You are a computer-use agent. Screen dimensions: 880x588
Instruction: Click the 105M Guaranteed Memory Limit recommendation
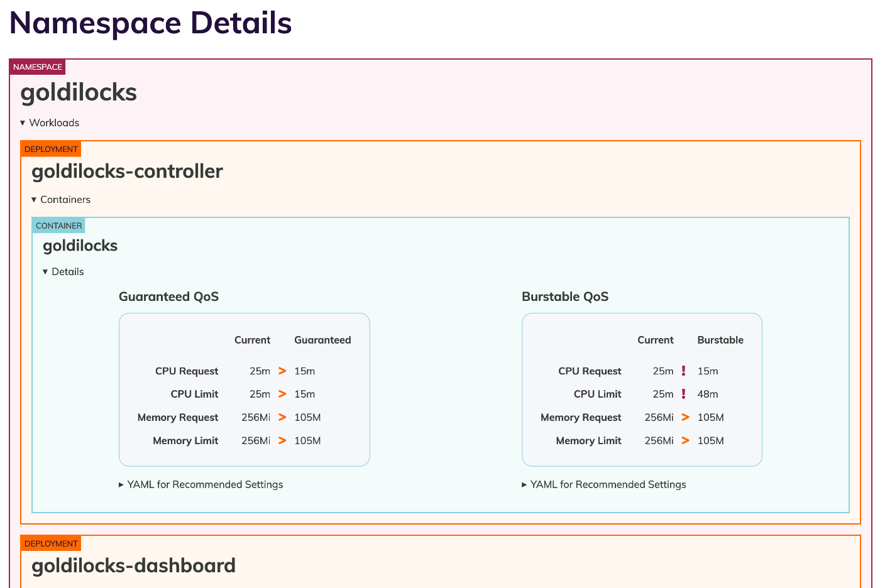click(307, 440)
